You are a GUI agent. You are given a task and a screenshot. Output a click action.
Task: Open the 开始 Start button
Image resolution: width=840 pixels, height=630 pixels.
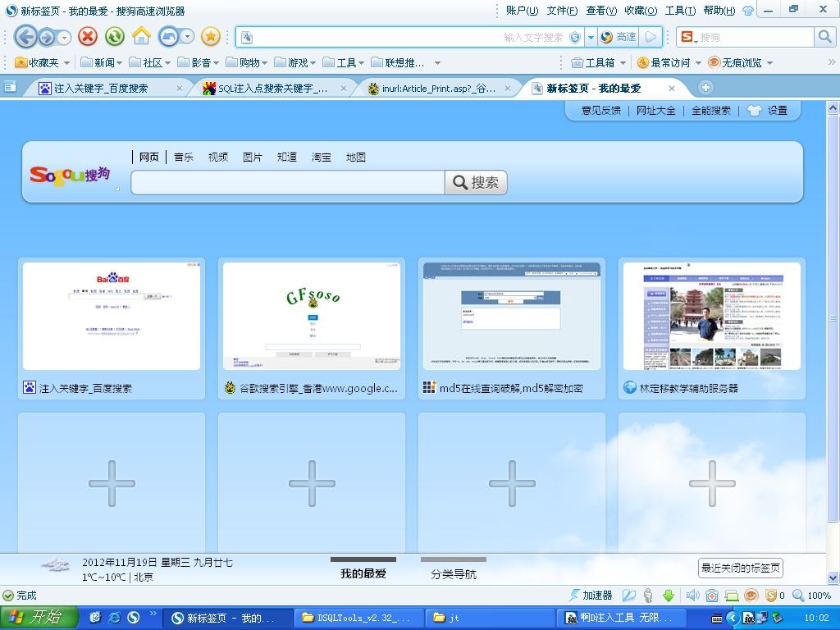[39, 618]
